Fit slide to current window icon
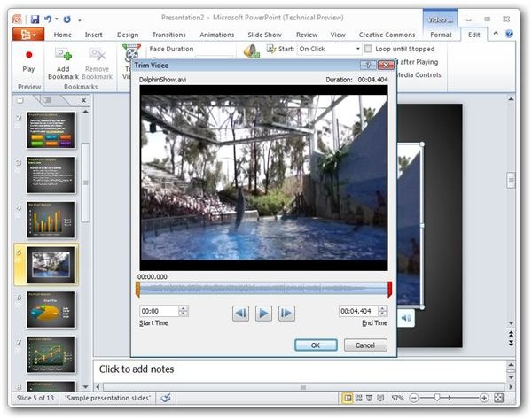This screenshot has width=532, height=419. pos(498,398)
